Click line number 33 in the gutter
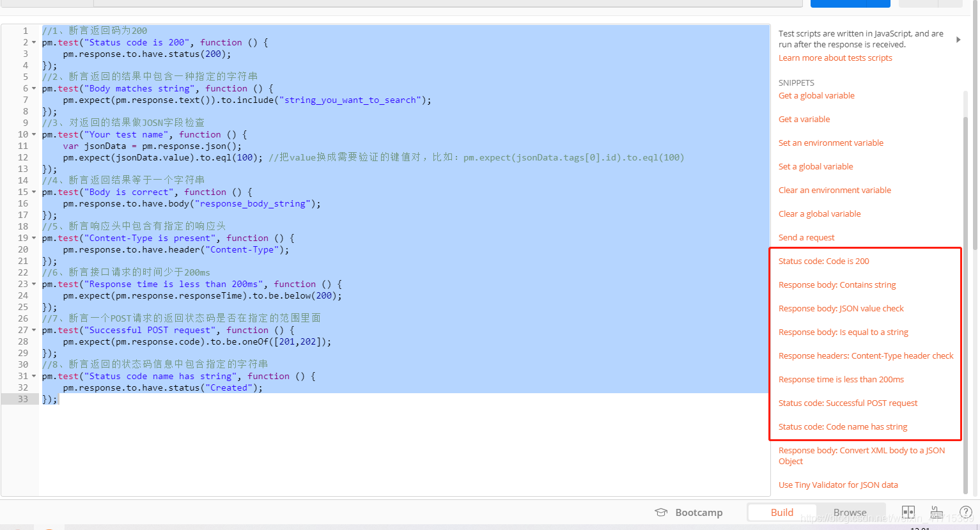The width and height of the screenshot is (980, 530). click(x=23, y=399)
